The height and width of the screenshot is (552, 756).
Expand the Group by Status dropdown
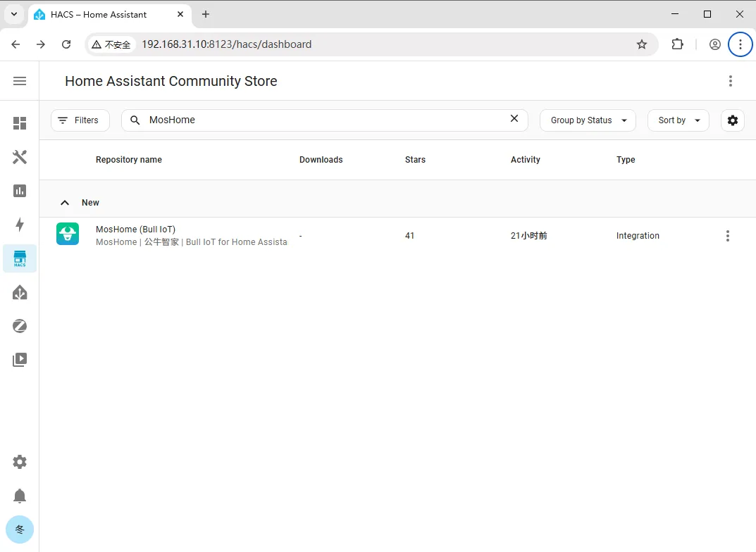pyautogui.click(x=588, y=120)
